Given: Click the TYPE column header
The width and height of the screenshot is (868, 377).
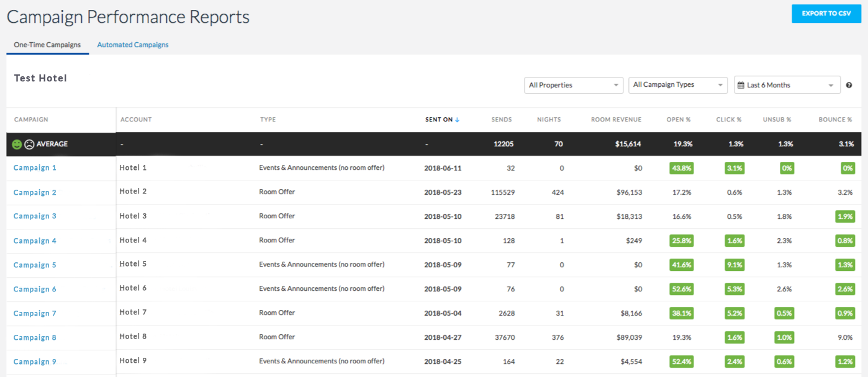Looking at the screenshot, I should point(268,120).
